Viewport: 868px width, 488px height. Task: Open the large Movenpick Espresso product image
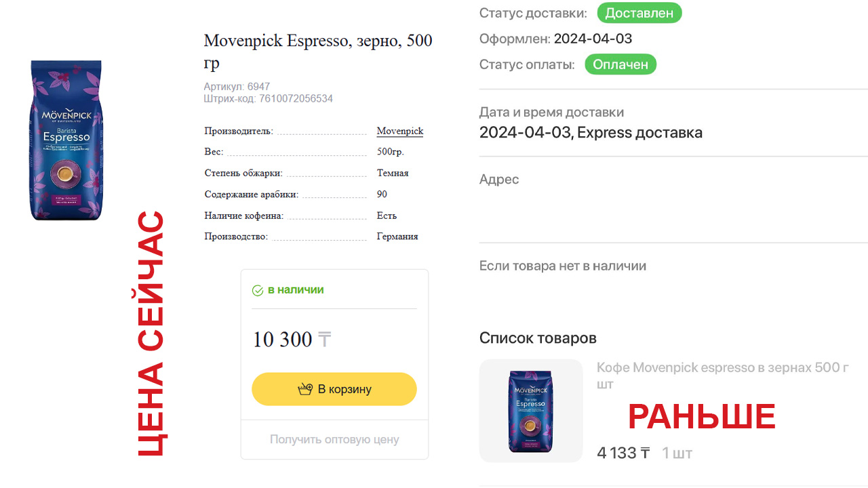pyautogui.click(x=66, y=140)
